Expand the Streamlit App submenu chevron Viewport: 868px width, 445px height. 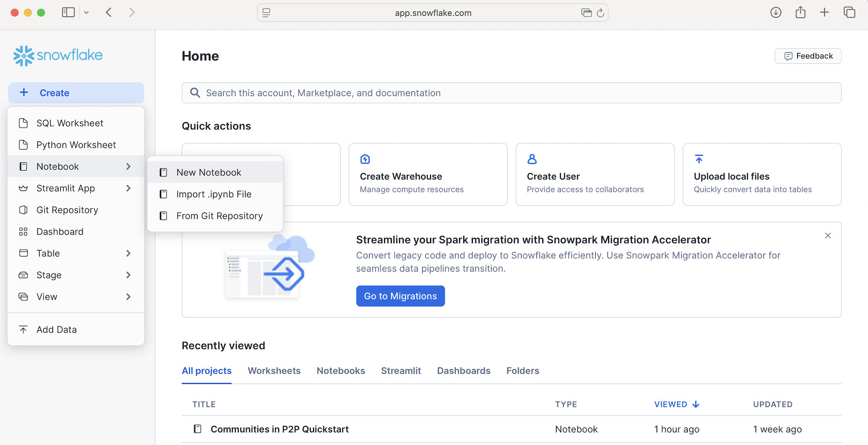point(128,188)
